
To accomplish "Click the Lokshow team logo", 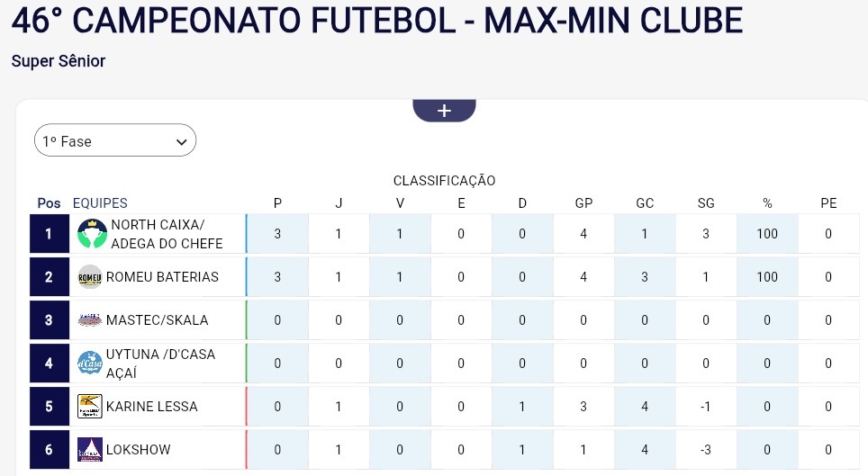I will (x=89, y=450).
